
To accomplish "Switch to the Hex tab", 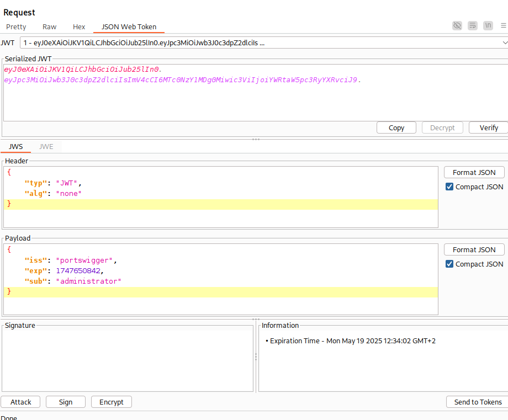I will pos(79,27).
